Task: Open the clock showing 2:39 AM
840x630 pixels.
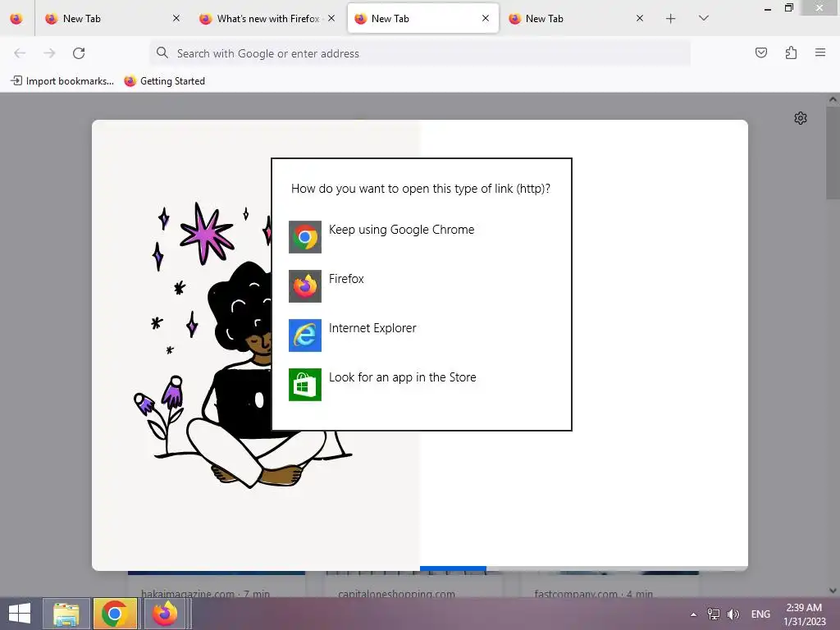Action: pyautogui.click(x=804, y=614)
